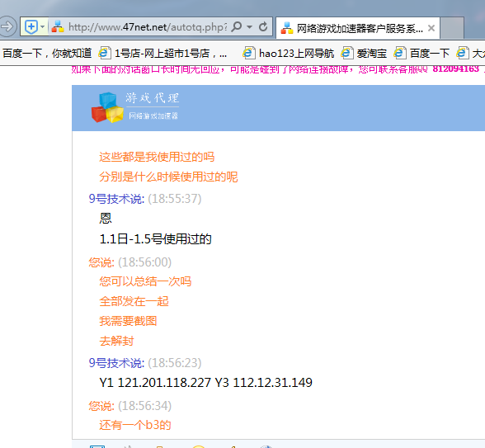This screenshot has height=448, width=485.
Task: Click the site favicon in the address bar
Action: tap(58, 27)
